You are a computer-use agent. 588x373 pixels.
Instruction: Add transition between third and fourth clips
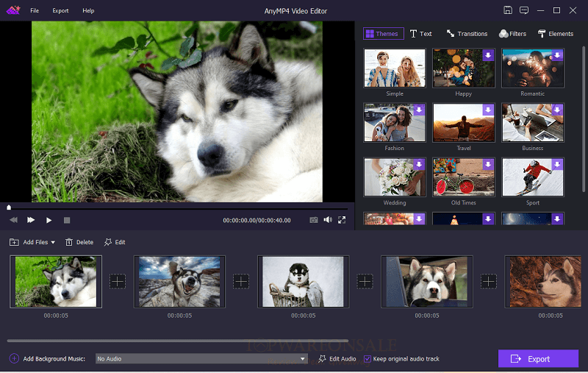[365, 282]
